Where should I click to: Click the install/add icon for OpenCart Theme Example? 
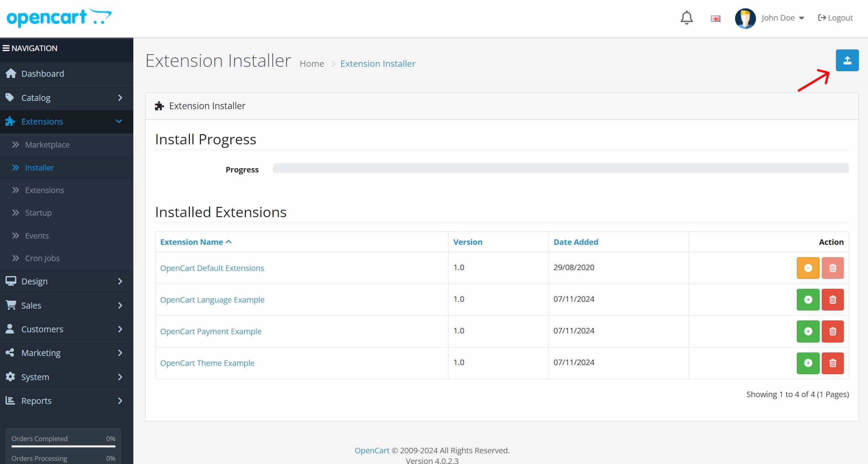[x=808, y=362]
